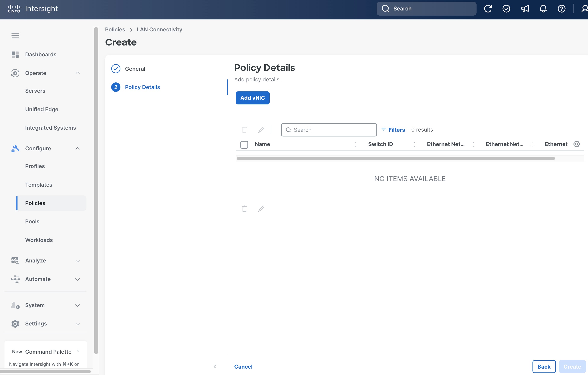Screen dimensions: 588x375
Task: Open the Filters option
Action: pyautogui.click(x=393, y=130)
